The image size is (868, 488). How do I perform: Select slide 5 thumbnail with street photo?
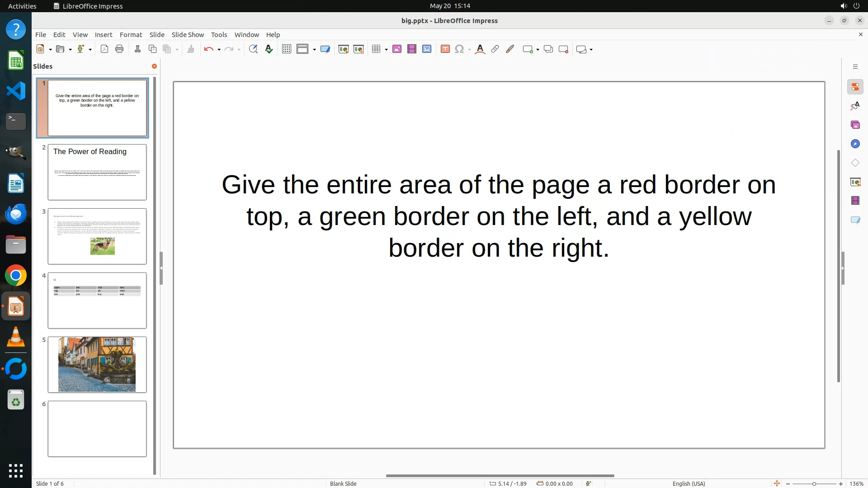point(97,364)
